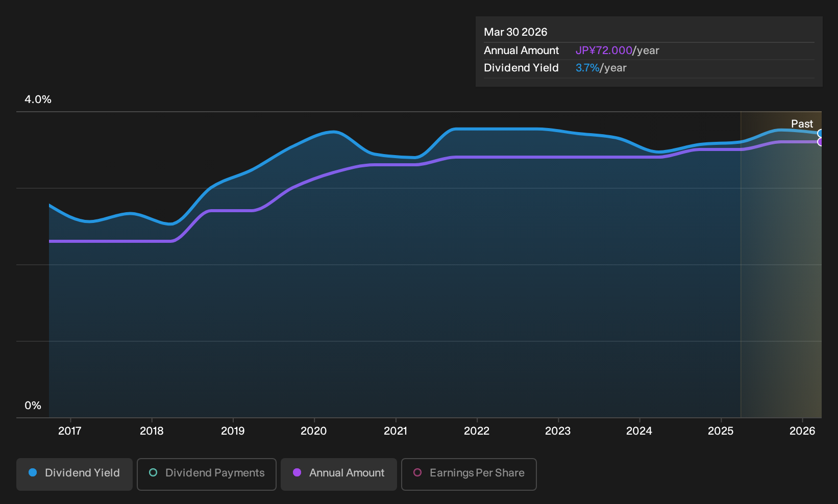Image resolution: width=838 pixels, height=504 pixels.
Task: Click the 4.0% y-axis label
Action: 38,99
